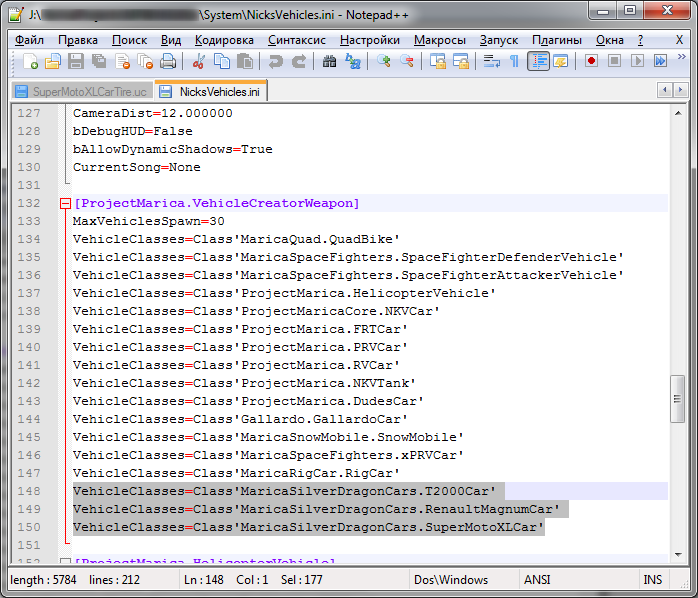Toggle synchronized vertical scrolling icon
The width and height of the screenshot is (698, 598).
click(x=438, y=61)
